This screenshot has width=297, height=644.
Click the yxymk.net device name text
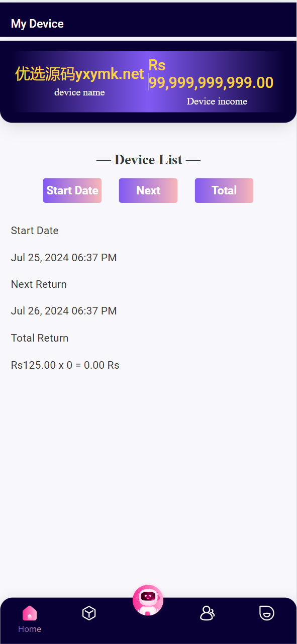80,74
